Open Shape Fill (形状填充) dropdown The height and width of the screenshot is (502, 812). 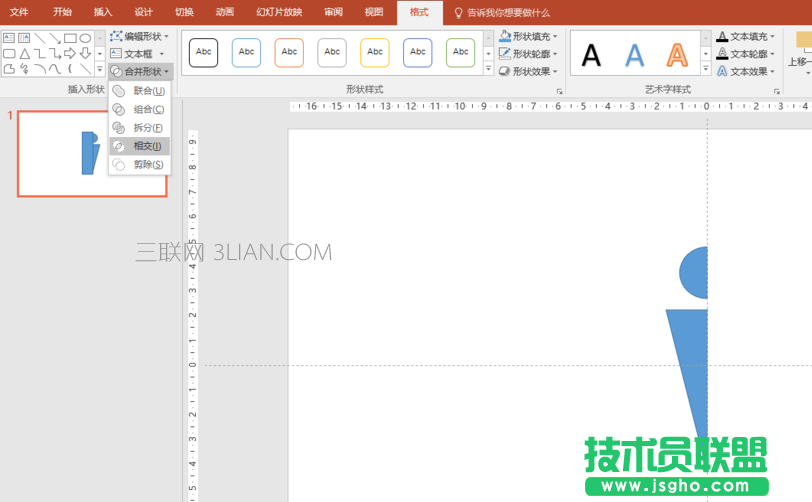pyautogui.click(x=528, y=36)
